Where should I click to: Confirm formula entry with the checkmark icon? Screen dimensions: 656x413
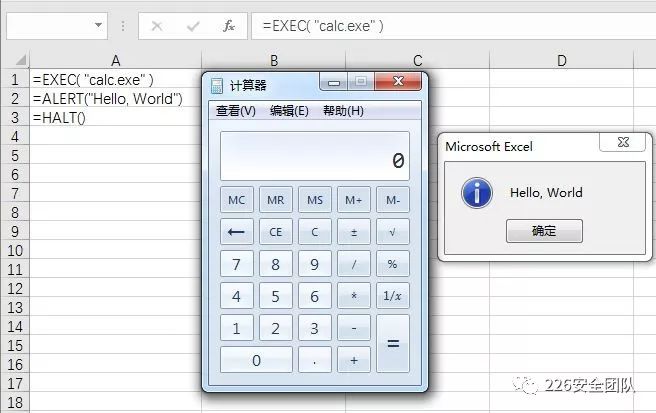pos(193,26)
